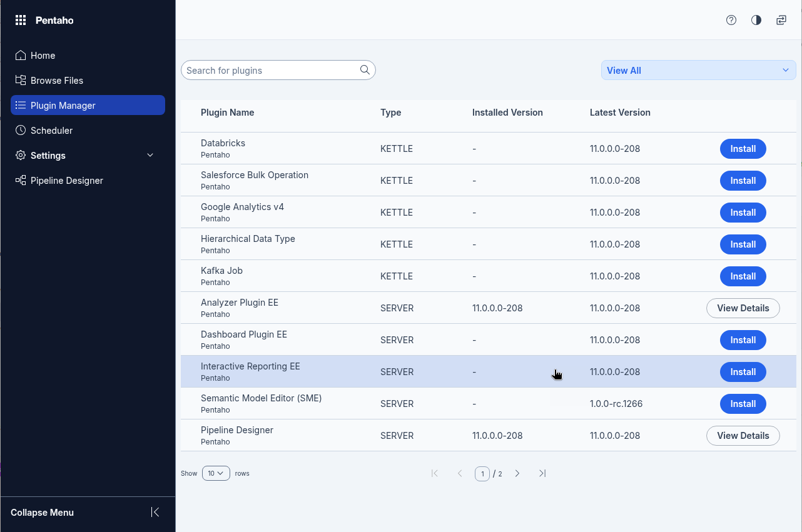Toggle the dark/light theme contrast icon
Image resolution: width=802 pixels, height=532 pixels.
point(756,20)
